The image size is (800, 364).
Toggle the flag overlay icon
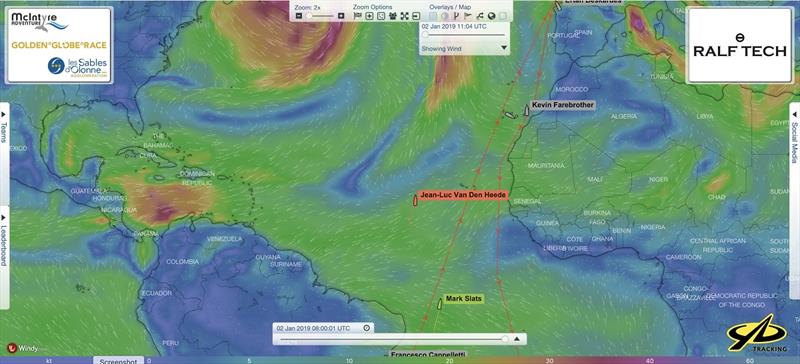(468, 16)
